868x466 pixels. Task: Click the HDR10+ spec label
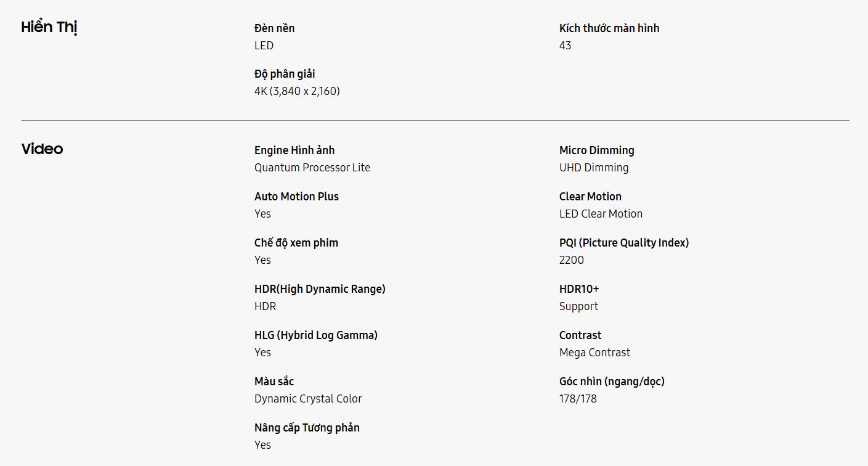pyautogui.click(x=579, y=289)
